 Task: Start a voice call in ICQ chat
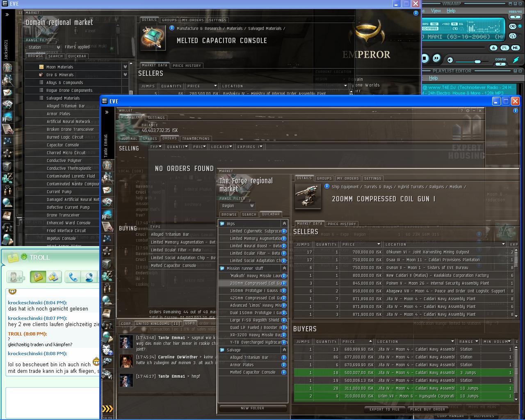[x=73, y=277]
